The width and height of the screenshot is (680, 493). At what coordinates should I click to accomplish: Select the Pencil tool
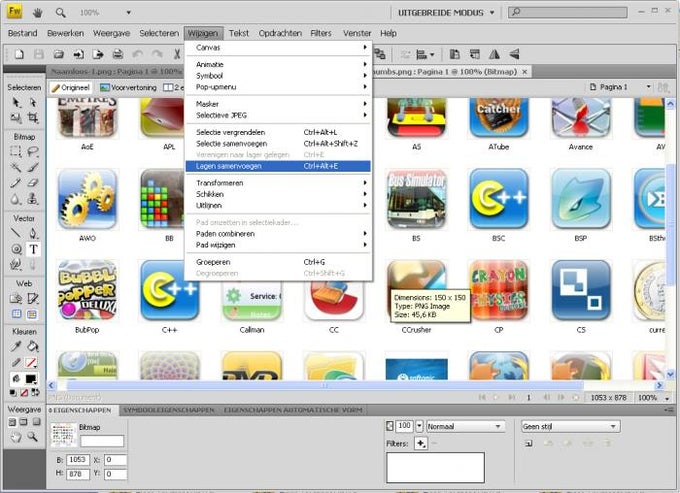click(x=16, y=183)
